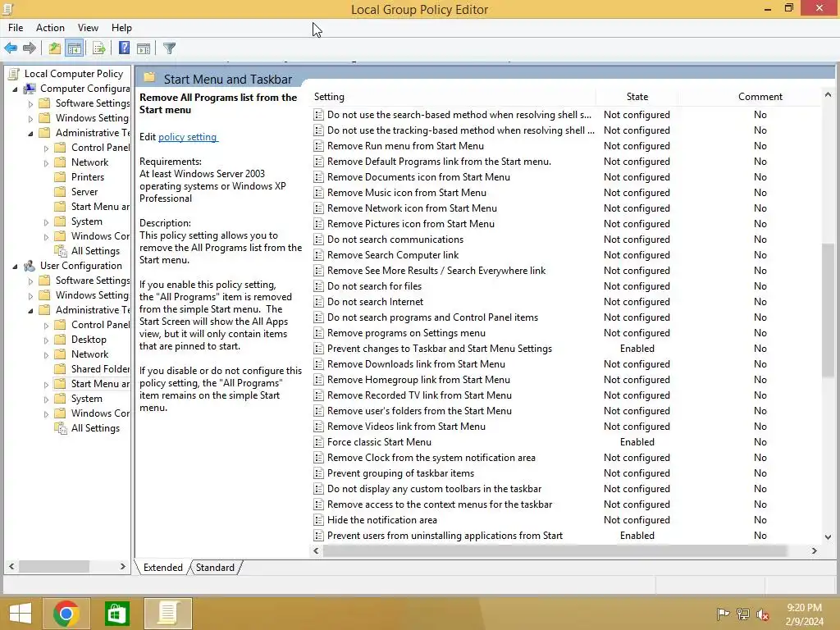Click the Up one level folder icon
This screenshot has height=630, width=840.
[54, 48]
